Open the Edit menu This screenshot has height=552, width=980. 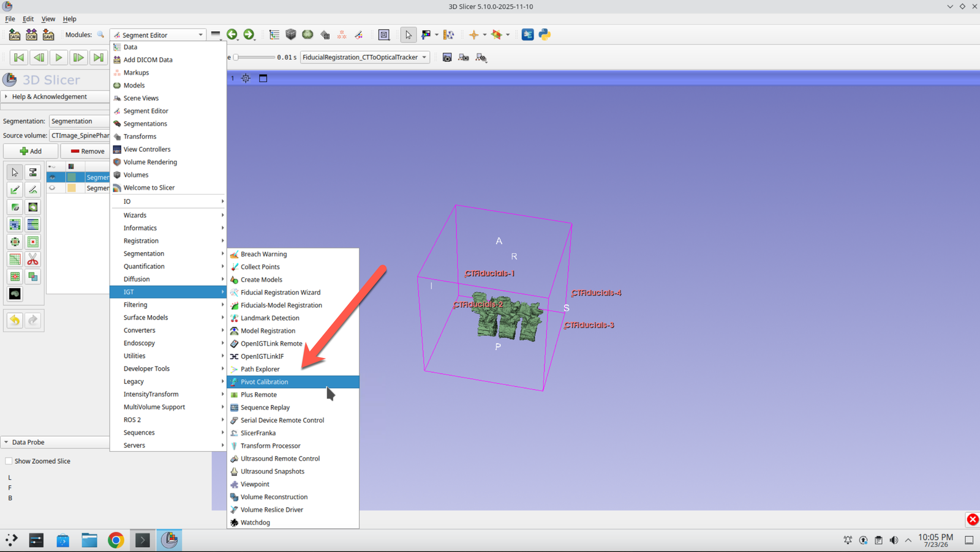click(x=28, y=19)
